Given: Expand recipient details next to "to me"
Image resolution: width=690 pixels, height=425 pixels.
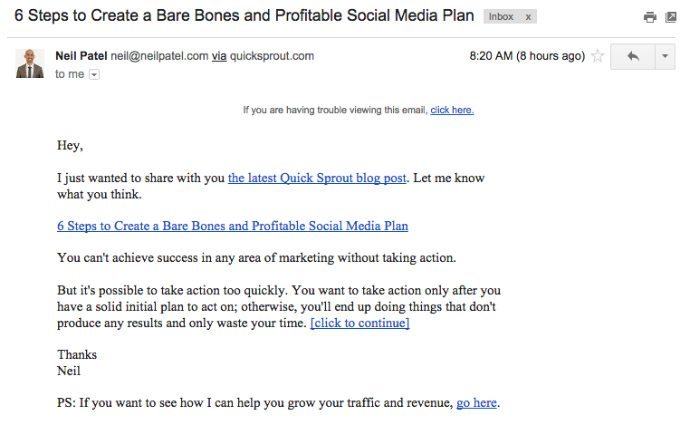Looking at the screenshot, I should click(95, 74).
